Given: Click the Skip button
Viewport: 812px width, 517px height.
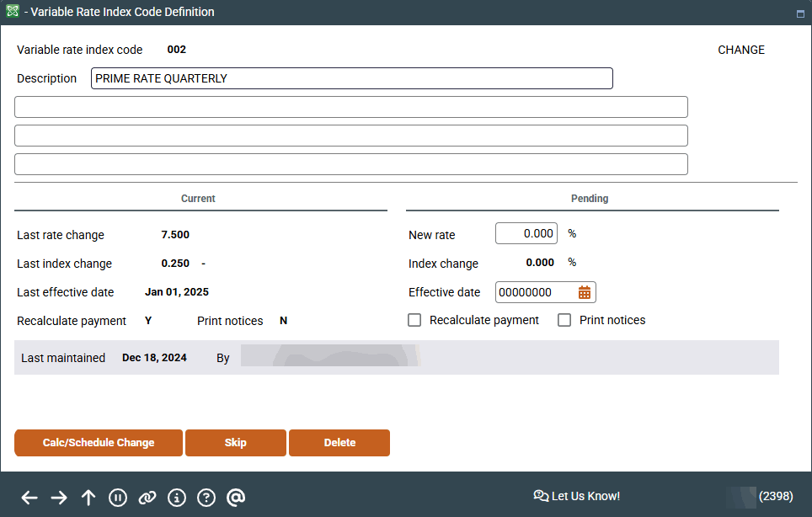Looking at the screenshot, I should [x=235, y=443].
